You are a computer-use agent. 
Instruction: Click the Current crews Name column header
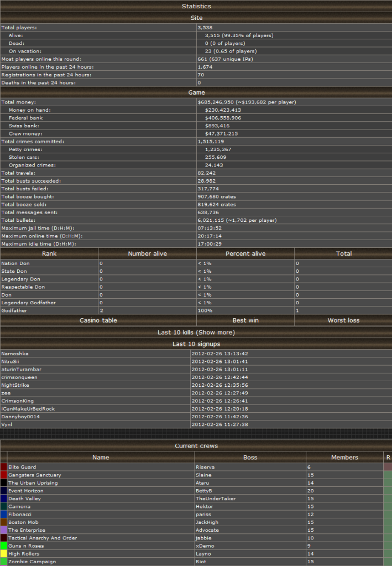(101, 458)
